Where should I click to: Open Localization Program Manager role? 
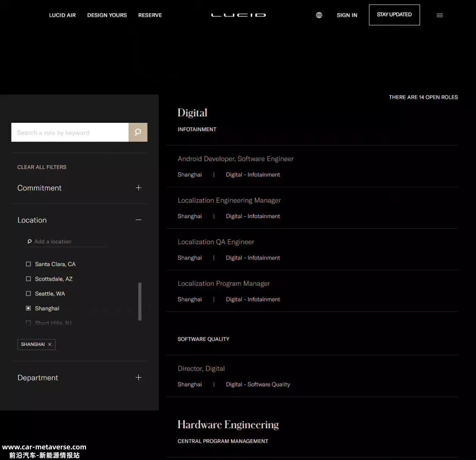[224, 283]
